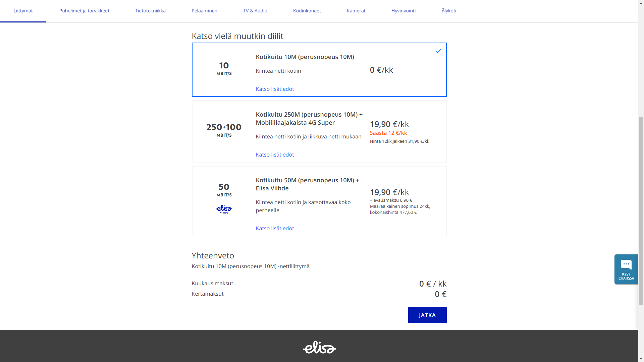Go to the Tietotekniikka category

pos(150,11)
